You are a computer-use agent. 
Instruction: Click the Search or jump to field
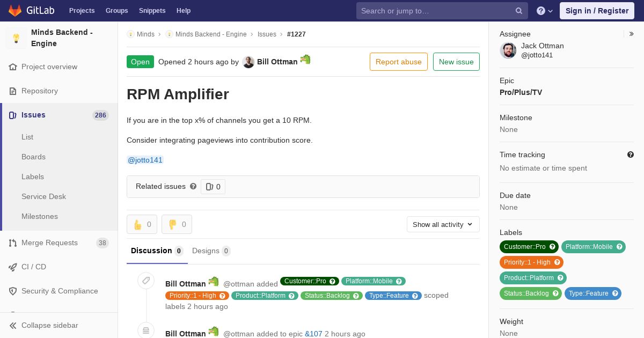click(442, 11)
